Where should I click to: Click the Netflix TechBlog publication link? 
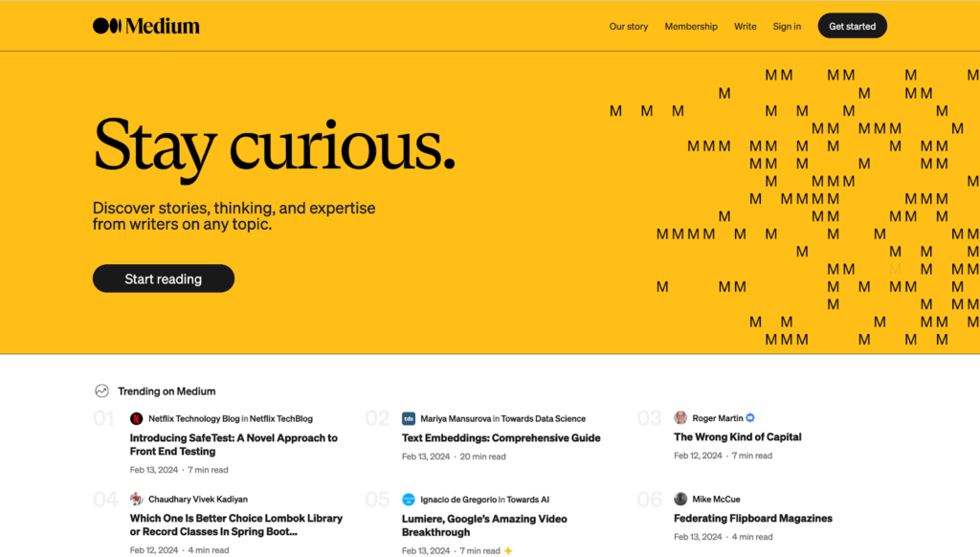coord(281,419)
